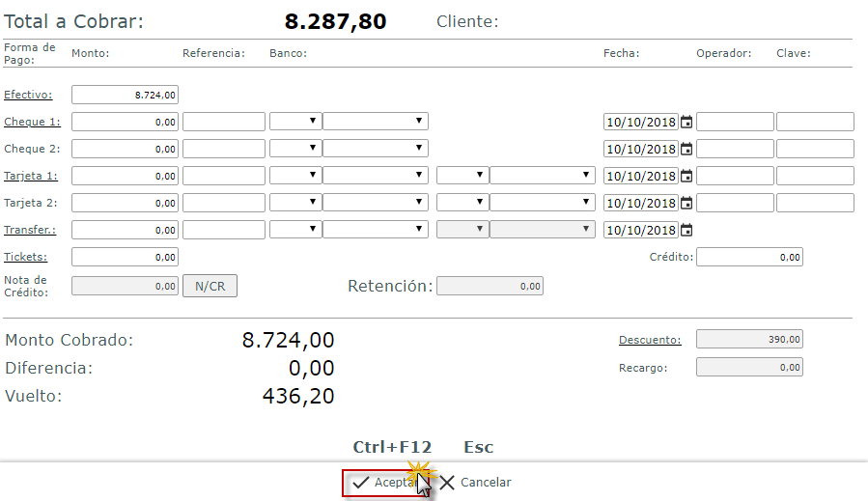Focus the Cheque 2 Clave field
Viewport: 868px width, 501px height.
click(x=815, y=149)
